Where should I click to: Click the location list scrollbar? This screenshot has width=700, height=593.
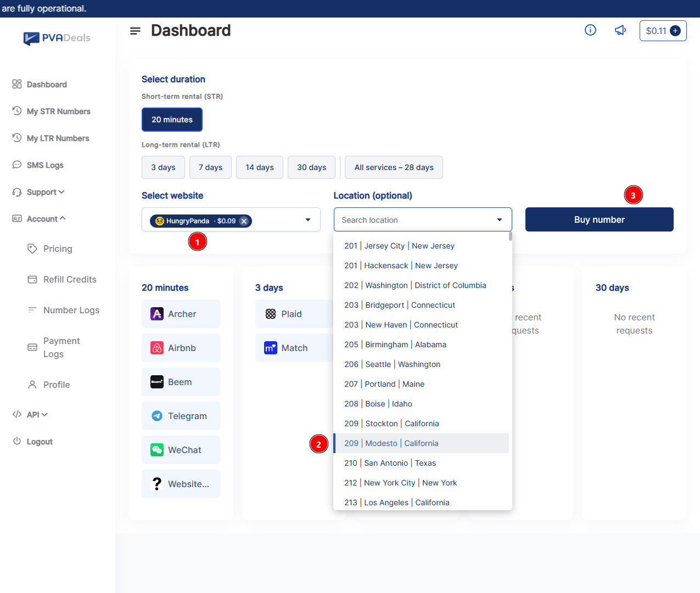tap(511, 236)
